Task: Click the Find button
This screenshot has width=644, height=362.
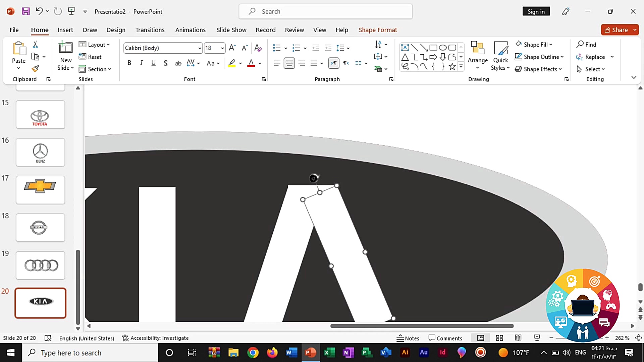Action: tap(586, 44)
